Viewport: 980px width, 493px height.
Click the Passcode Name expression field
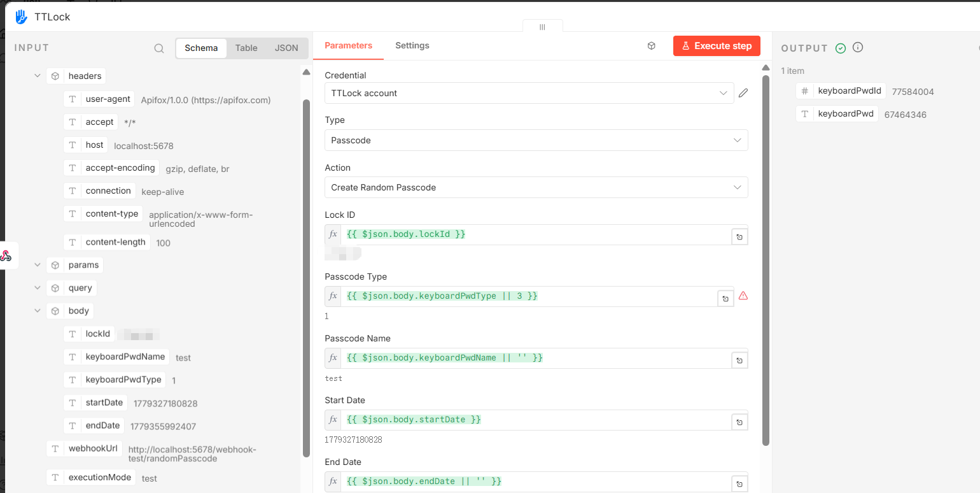click(x=536, y=358)
